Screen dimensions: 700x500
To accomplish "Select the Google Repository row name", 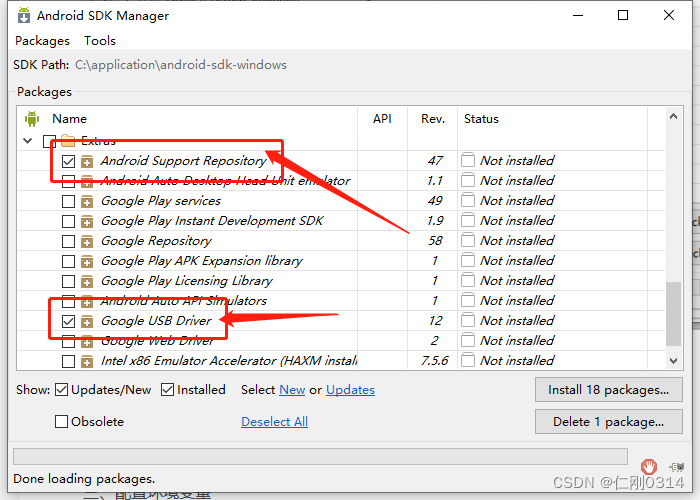I will (156, 241).
